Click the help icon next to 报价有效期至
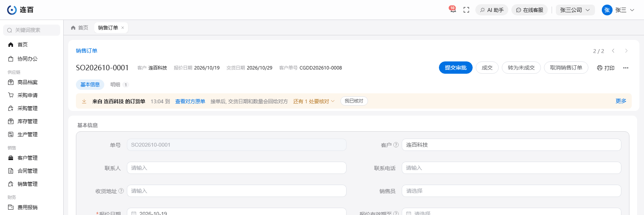Image resolution: width=644 pixels, height=215 pixels. coord(396,213)
